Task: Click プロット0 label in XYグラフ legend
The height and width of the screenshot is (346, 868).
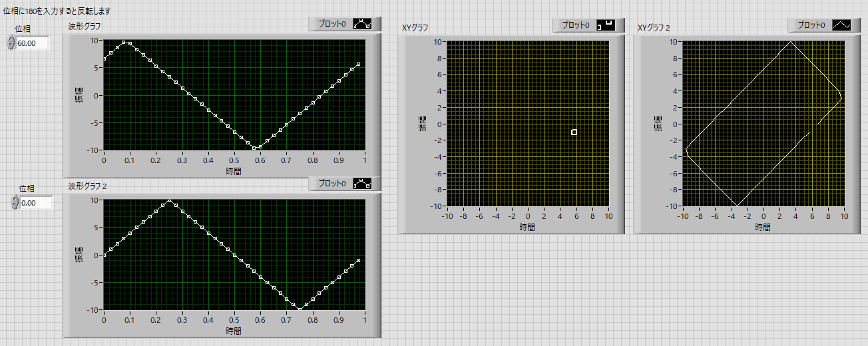Action: tap(576, 25)
